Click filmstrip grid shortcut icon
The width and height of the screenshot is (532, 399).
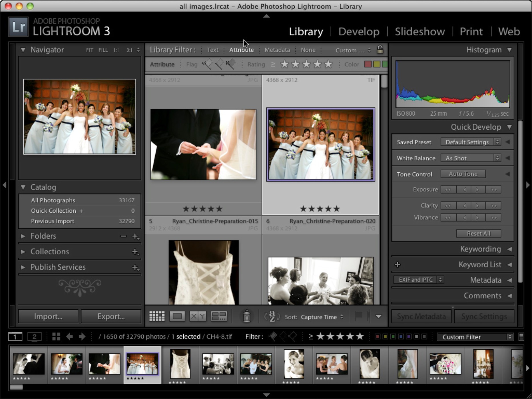tap(56, 336)
